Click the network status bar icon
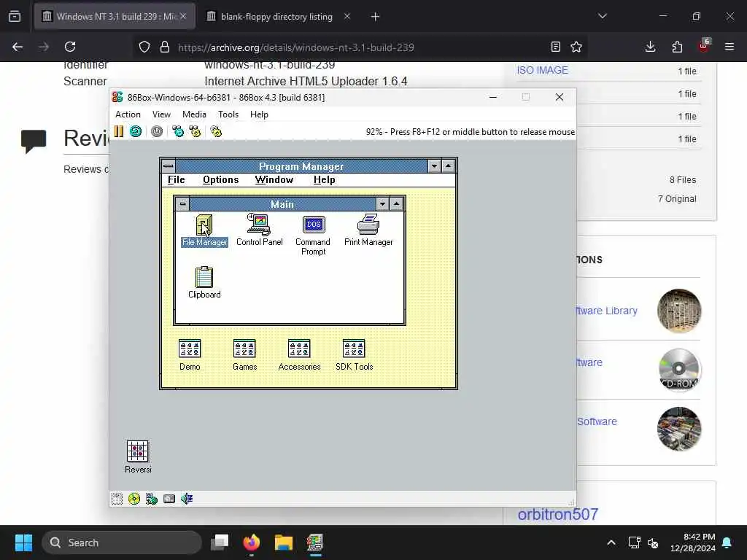747x560 pixels. point(152,499)
